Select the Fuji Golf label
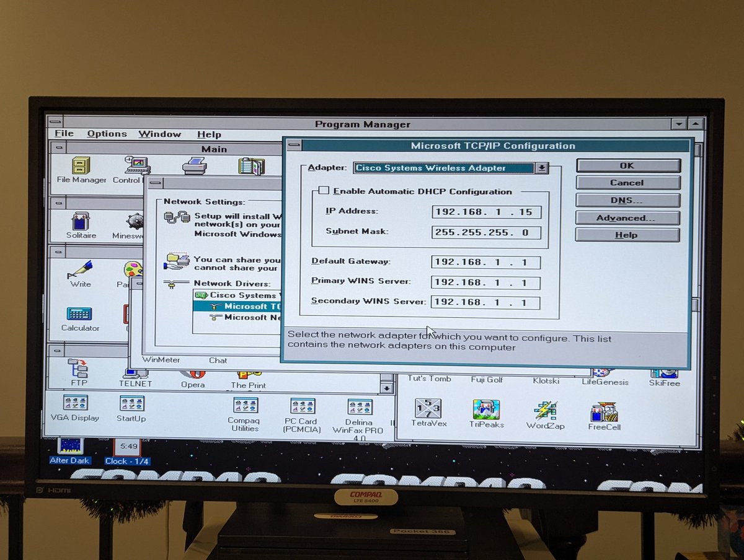This screenshot has height=560, width=744. (487, 380)
